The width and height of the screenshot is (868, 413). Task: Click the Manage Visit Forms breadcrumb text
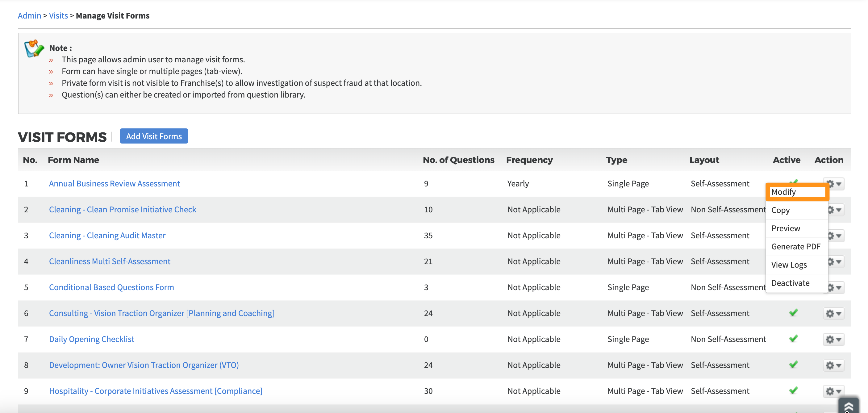click(113, 15)
